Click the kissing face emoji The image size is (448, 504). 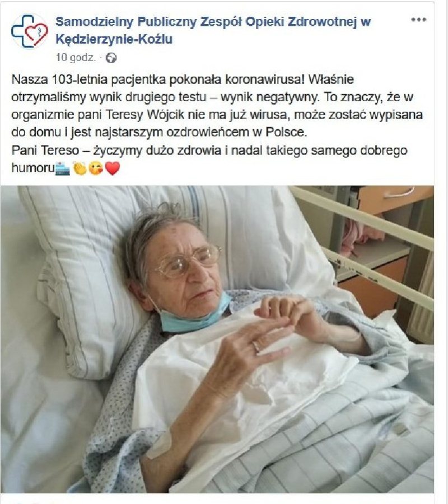tap(96, 168)
